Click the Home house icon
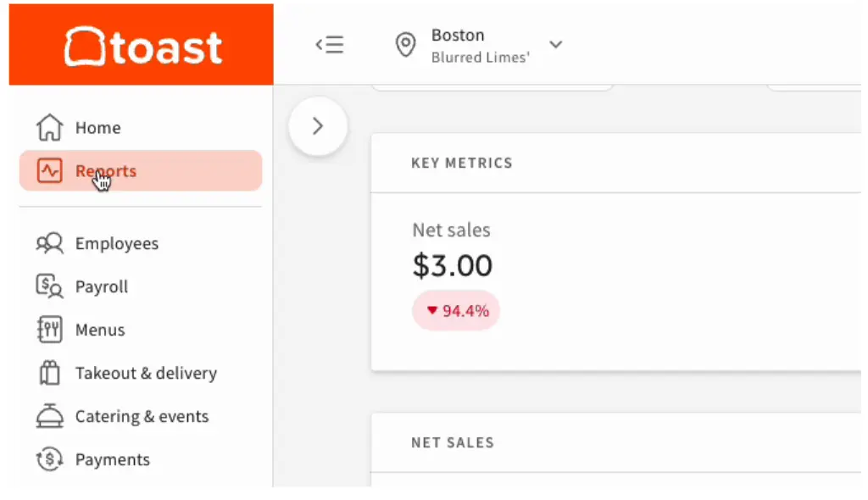Image resolution: width=868 pixels, height=500 pixels. coord(49,127)
